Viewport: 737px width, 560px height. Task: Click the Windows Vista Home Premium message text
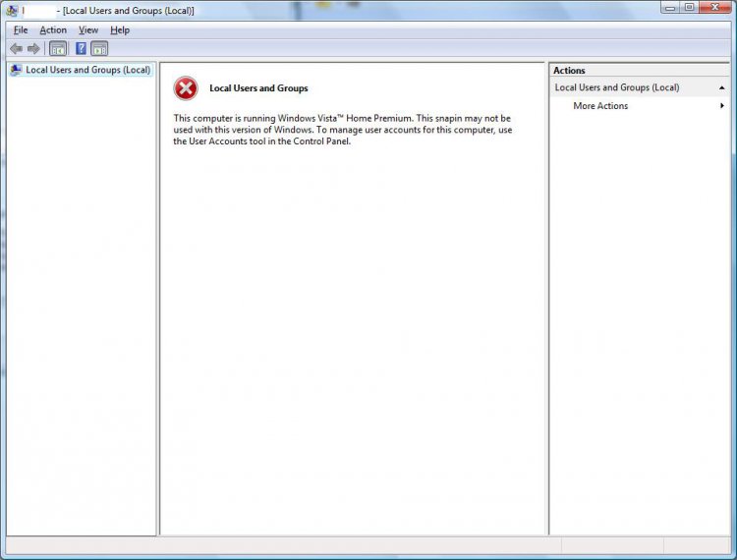click(x=343, y=130)
